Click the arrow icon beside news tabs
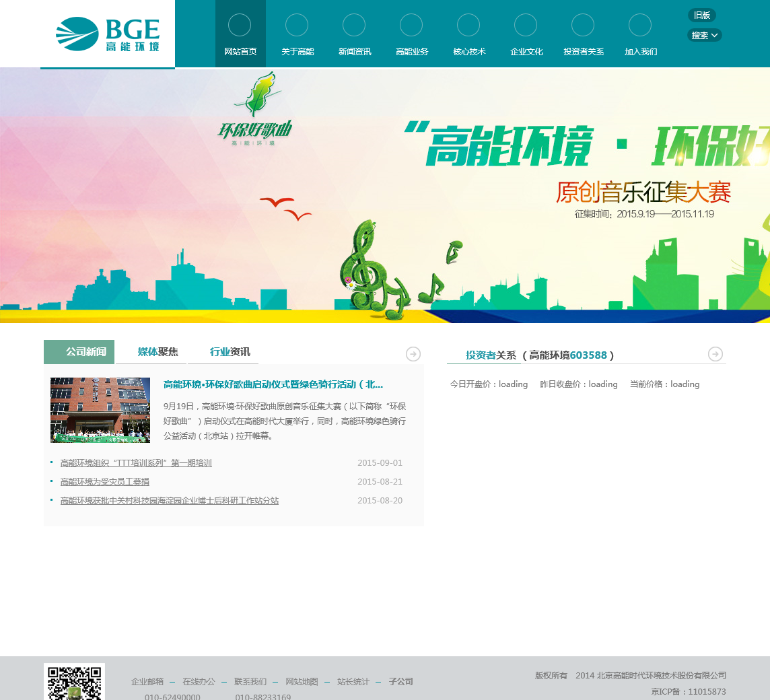This screenshot has height=700, width=770. pos(413,354)
